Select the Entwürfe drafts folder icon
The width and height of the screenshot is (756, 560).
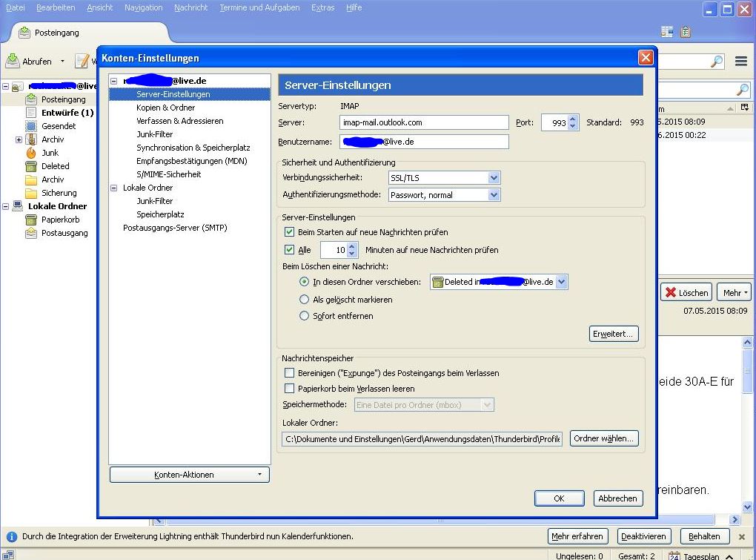pyautogui.click(x=31, y=113)
